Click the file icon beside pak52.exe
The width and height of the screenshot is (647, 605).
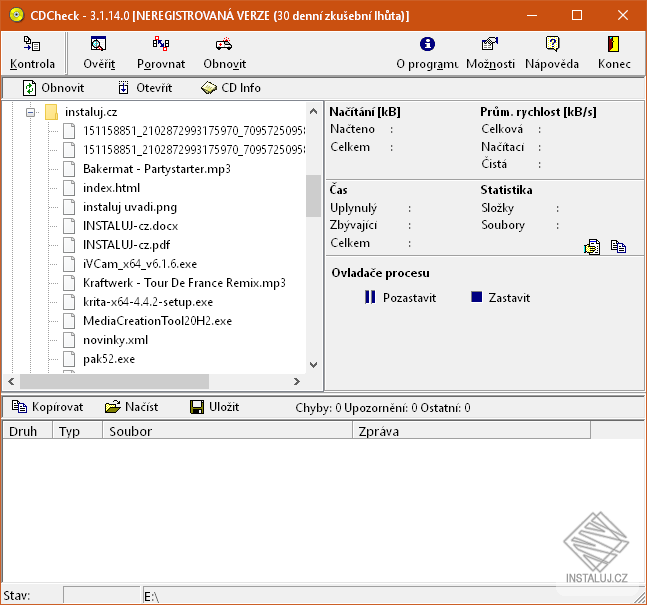(x=69, y=359)
